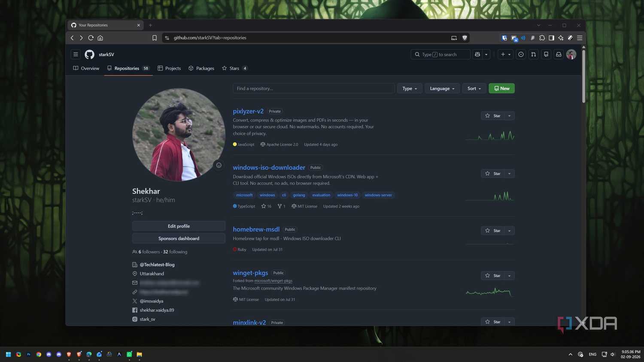The width and height of the screenshot is (644, 362).
Task: Star the pixlyzer-v2 repository
Action: (492, 116)
